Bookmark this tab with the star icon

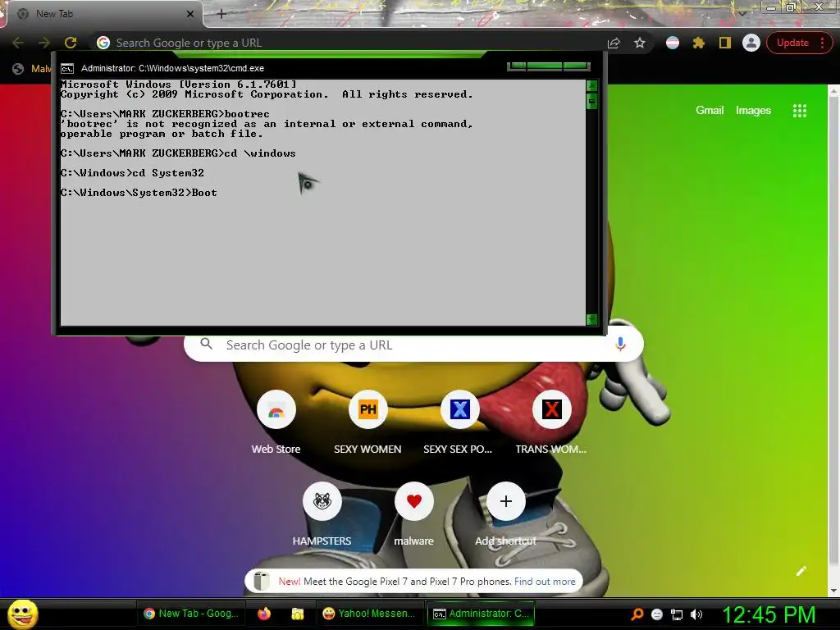tap(640, 43)
